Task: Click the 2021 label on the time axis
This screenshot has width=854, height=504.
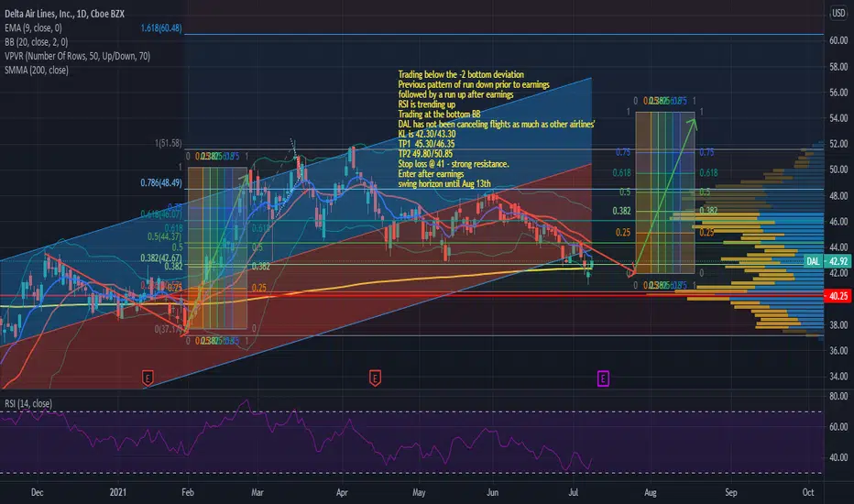Action: tap(117, 493)
